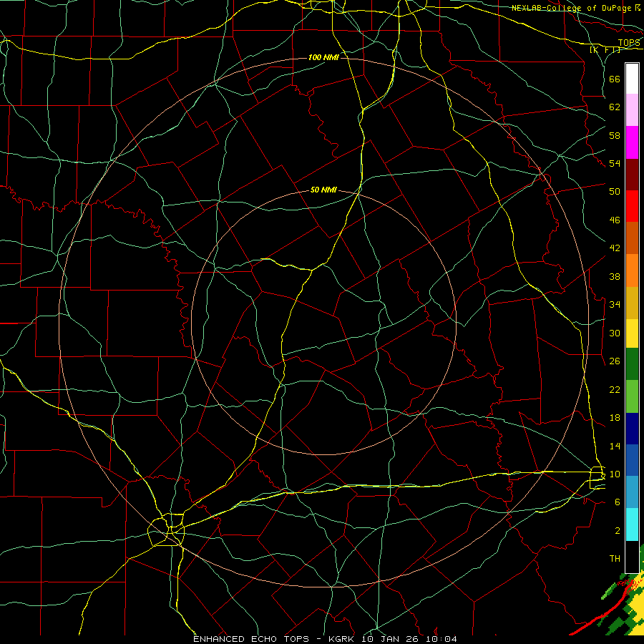Screen dimensions: 644x644
Task: Select the sky blue legend swatch
Action: [632, 492]
